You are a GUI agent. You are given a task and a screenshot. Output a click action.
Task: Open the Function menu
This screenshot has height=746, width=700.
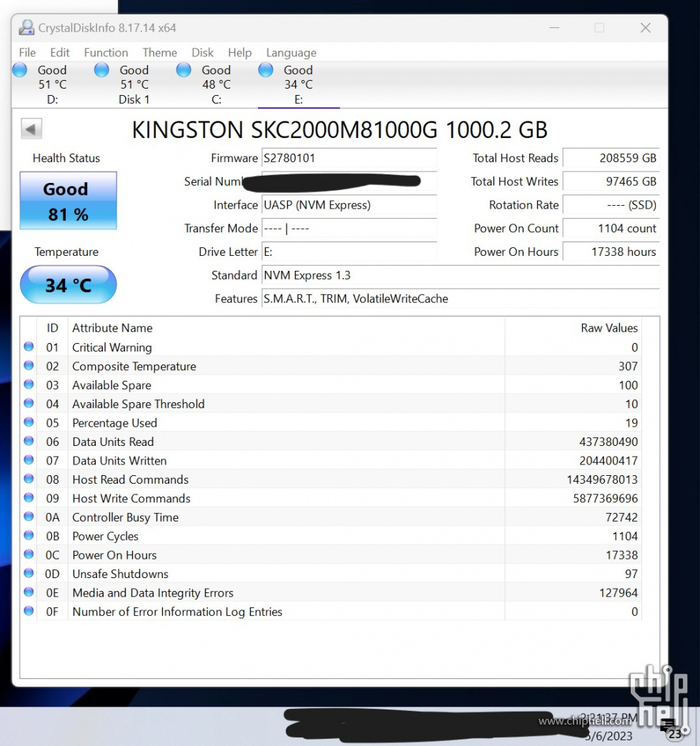(x=106, y=52)
